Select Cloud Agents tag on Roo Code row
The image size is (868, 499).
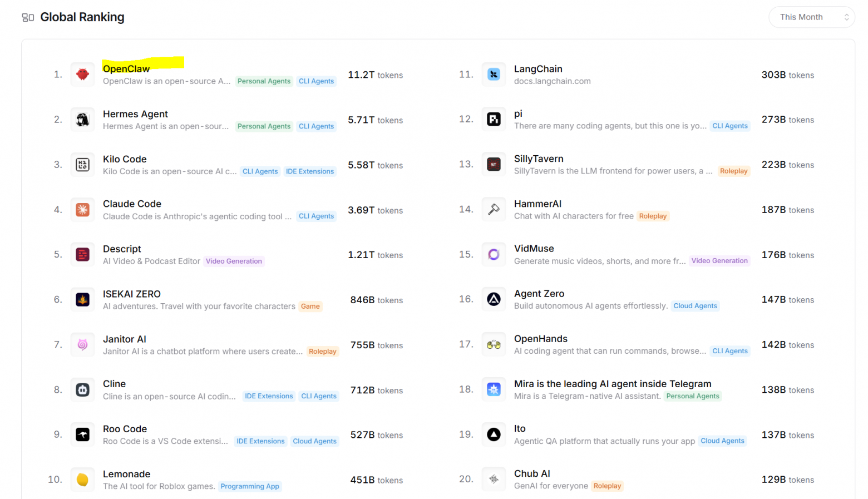[x=314, y=441]
